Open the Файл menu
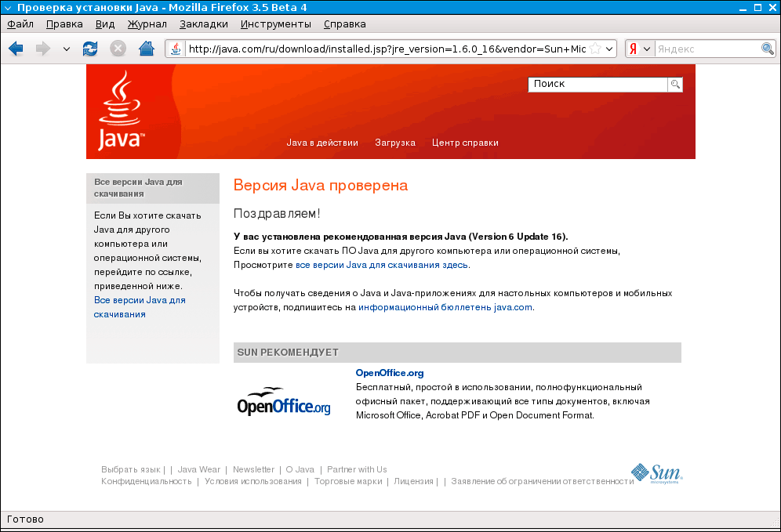781x532 pixels. [x=20, y=24]
